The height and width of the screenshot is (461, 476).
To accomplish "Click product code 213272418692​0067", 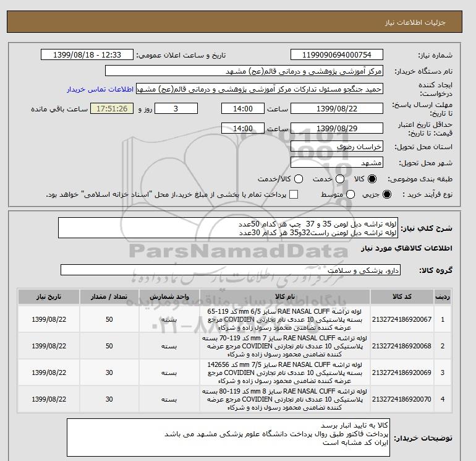I will pyautogui.click(x=402, y=319).
